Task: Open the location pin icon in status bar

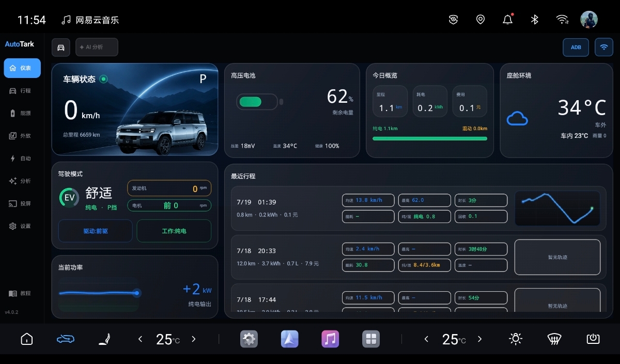Action: click(x=481, y=20)
